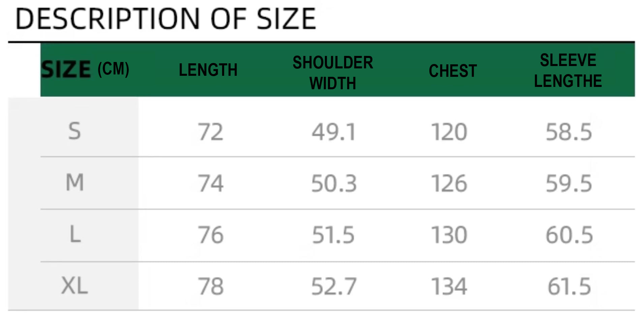This screenshot has height=319, width=644.
Task: Click chest value 134 in XL row
Action: pos(449,287)
